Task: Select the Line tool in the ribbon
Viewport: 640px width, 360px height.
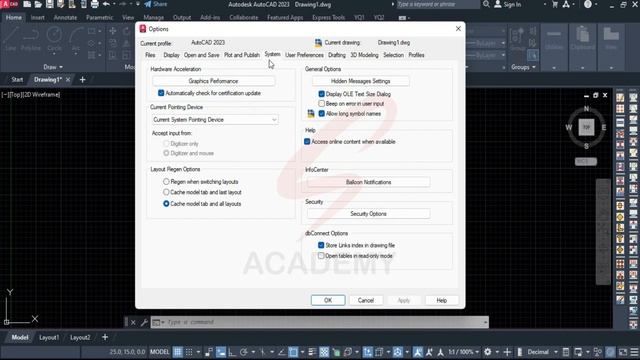Action: click(x=10, y=39)
